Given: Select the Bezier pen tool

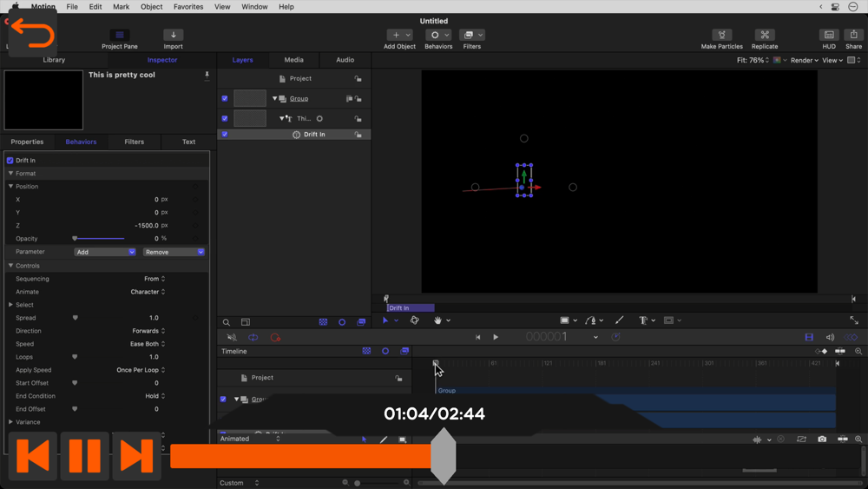Looking at the screenshot, I should coord(590,320).
